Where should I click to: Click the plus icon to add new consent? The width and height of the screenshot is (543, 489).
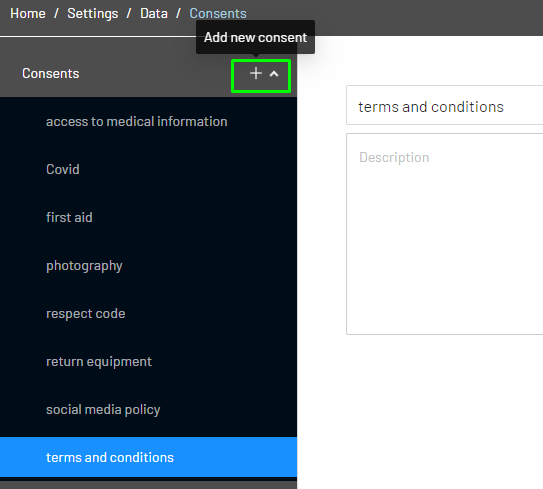tap(256, 73)
